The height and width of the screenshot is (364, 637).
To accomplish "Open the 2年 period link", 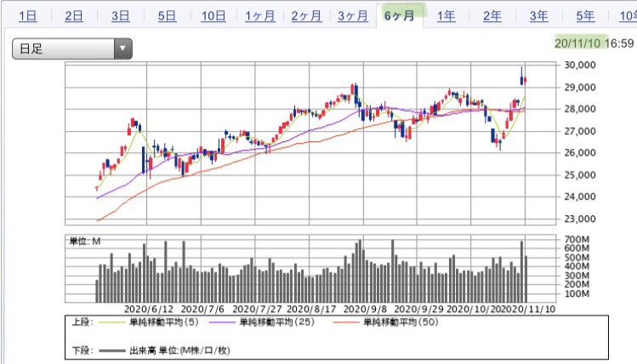I will pos(492,16).
